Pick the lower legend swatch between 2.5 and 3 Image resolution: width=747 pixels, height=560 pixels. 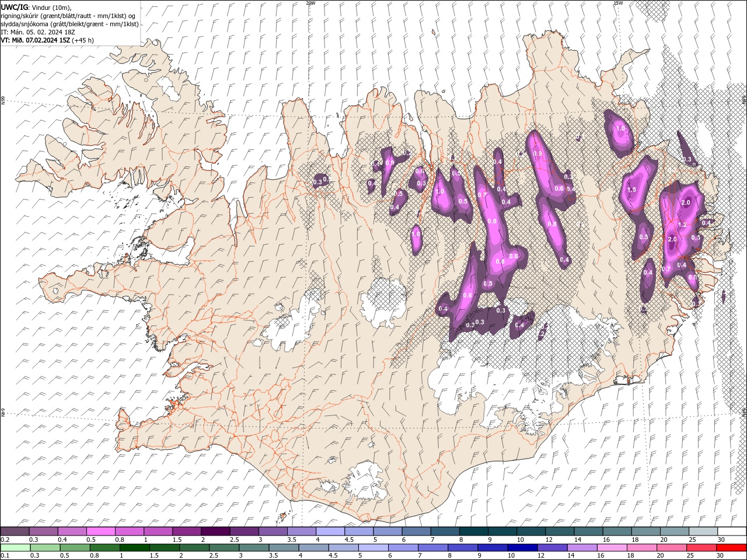click(225, 548)
